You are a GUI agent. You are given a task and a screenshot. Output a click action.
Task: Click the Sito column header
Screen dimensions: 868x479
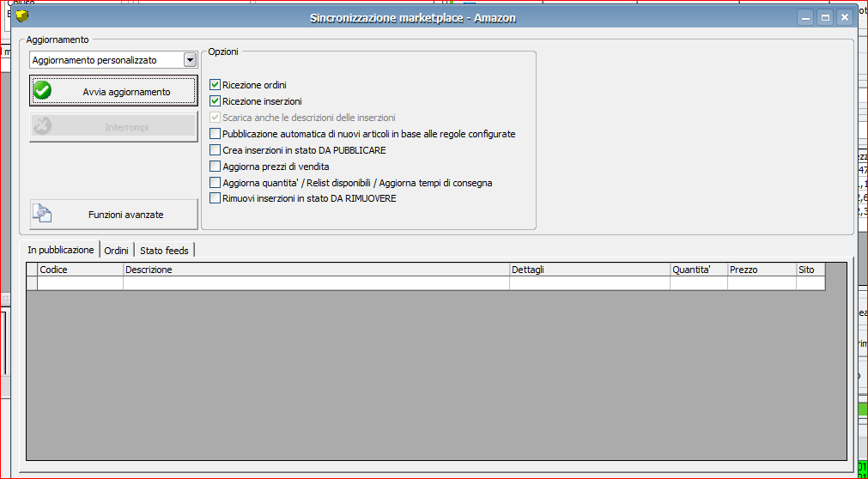pos(810,270)
